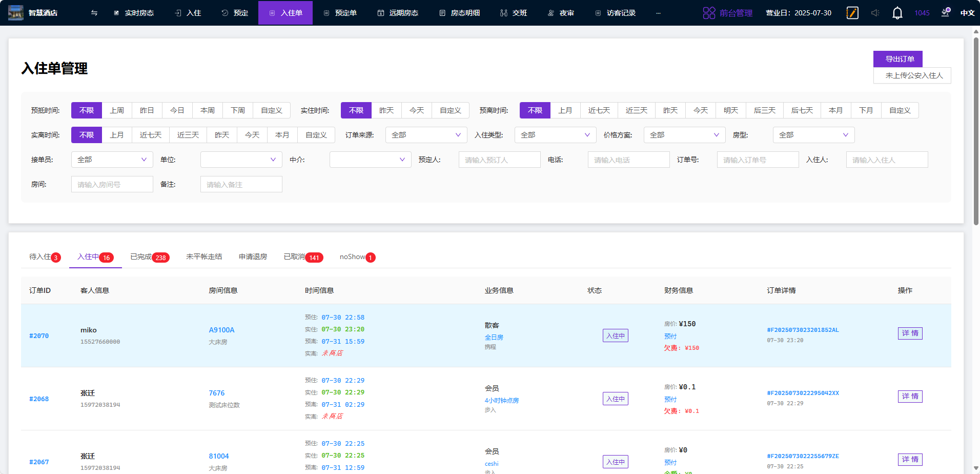The width and height of the screenshot is (980, 474).
Task: Expand 接单员 dropdown
Action: pos(112,160)
